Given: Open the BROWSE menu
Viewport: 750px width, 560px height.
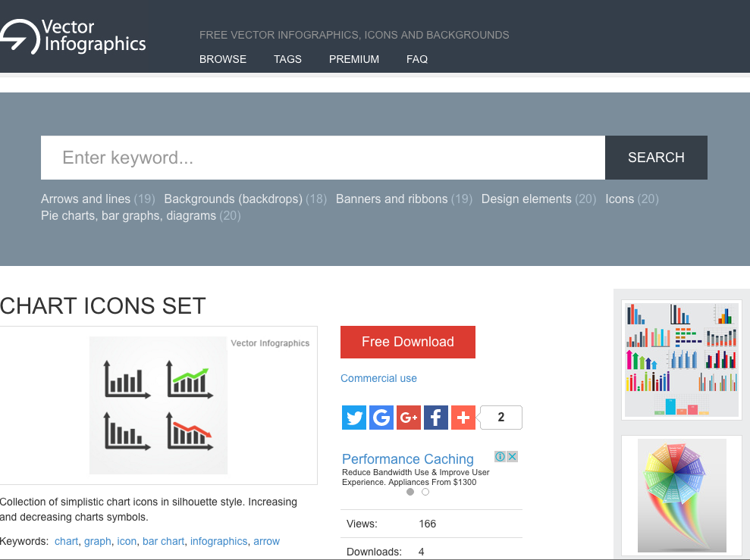Looking at the screenshot, I should 222,59.
